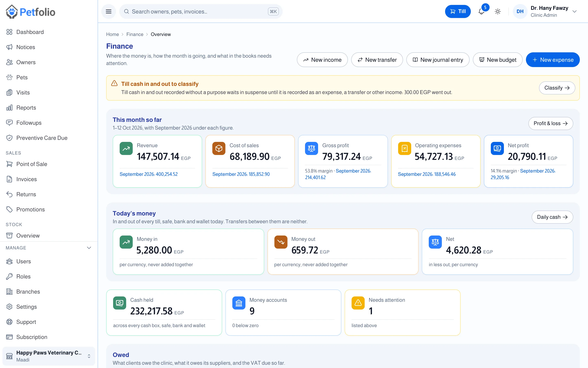The width and height of the screenshot is (588, 368).
Task: Click the Classify button in the alert
Action: click(557, 88)
